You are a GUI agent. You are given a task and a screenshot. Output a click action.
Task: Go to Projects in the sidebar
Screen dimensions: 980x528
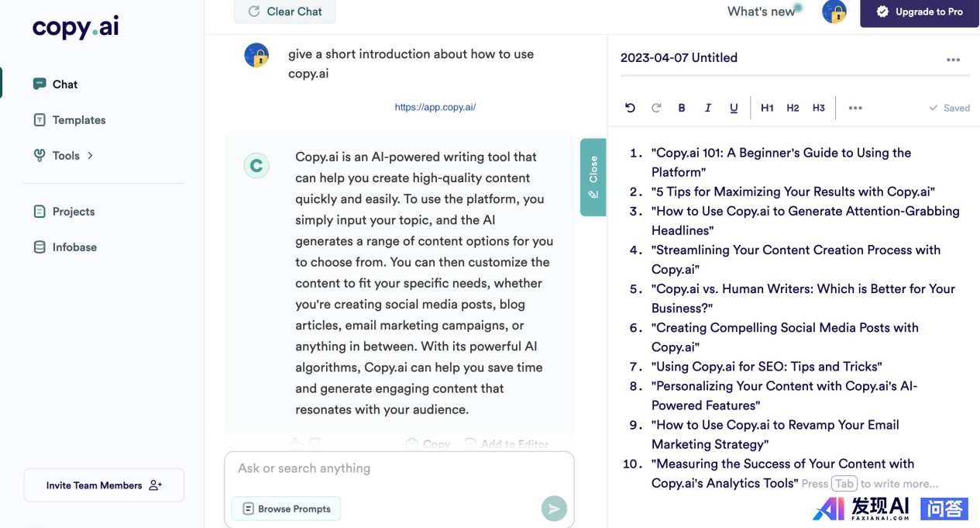pos(74,212)
